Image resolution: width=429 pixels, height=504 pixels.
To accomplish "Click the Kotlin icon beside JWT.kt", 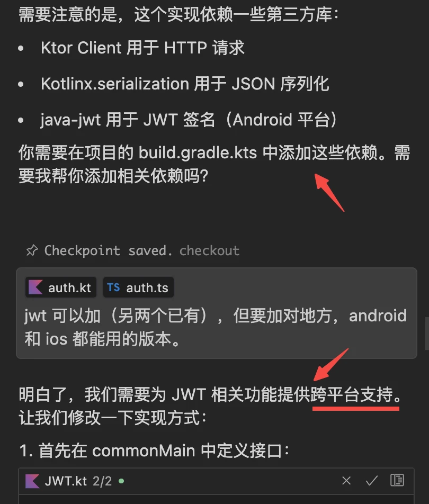I will 32,481.
